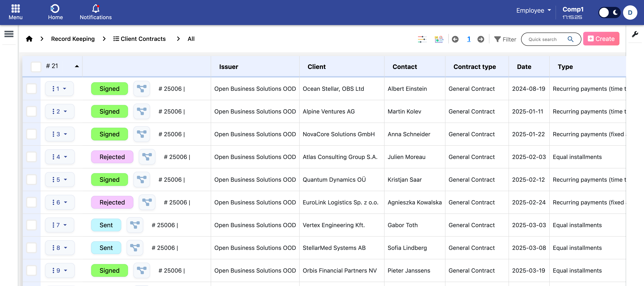644x286 pixels.
Task: Open Record Keeping breadcrumb
Action: pyautogui.click(x=73, y=39)
